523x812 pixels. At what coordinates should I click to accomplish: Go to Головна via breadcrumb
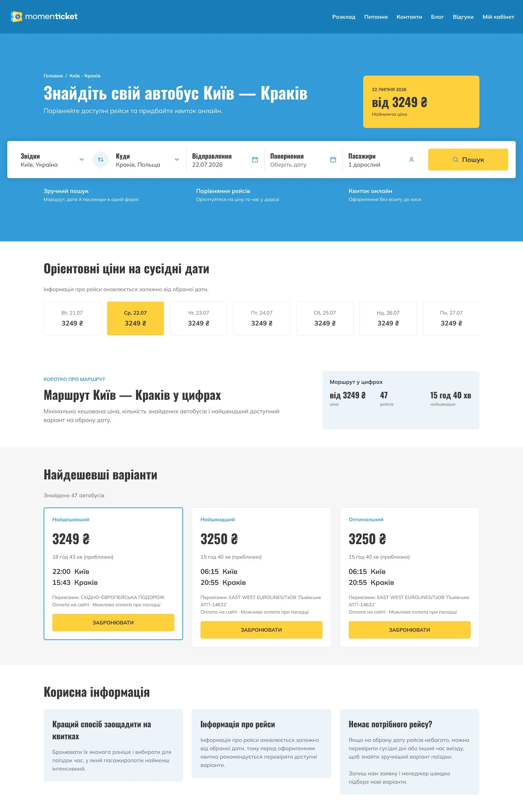pyautogui.click(x=53, y=76)
